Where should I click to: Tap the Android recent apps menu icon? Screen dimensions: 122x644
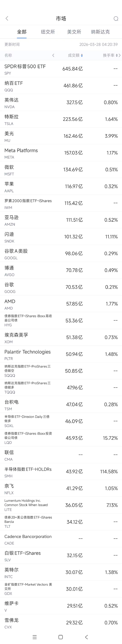click(35, 637)
